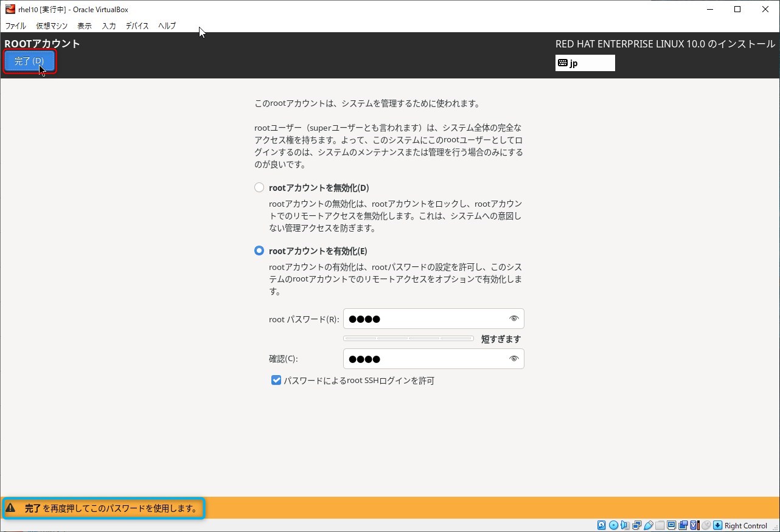Click the USB devices status icon
Viewport: 780px width, 532px height.
click(x=649, y=525)
